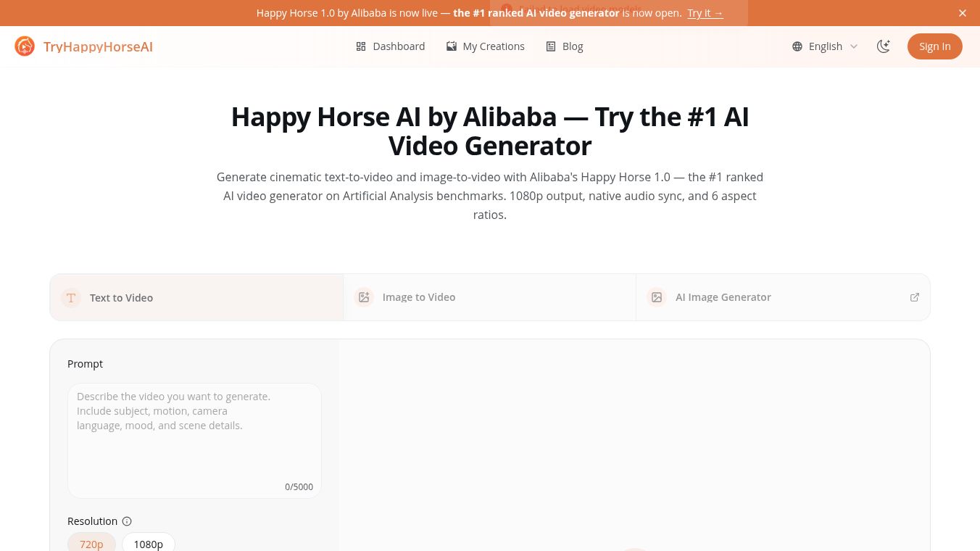
Task: Go to My Creations page
Action: click(485, 46)
